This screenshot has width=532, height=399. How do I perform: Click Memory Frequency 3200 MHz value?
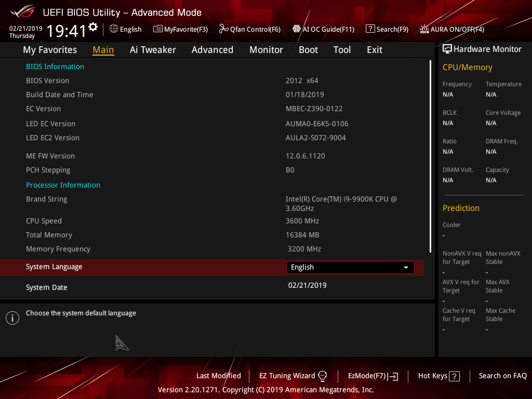(x=304, y=249)
